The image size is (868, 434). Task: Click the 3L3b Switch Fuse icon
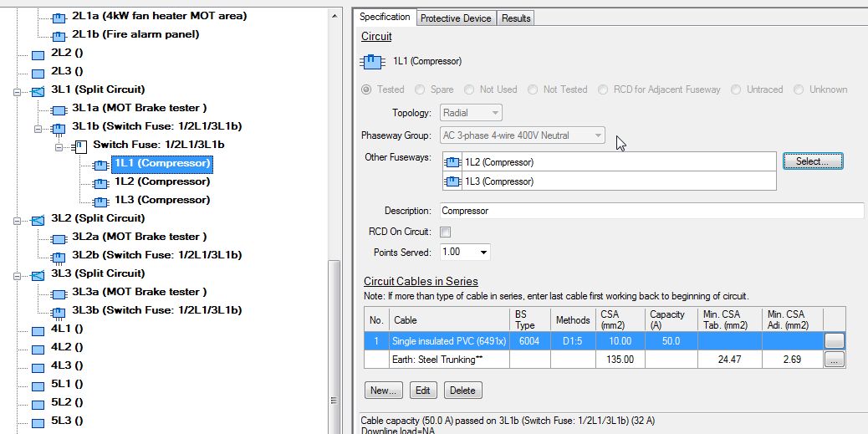pyautogui.click(x=59, y=313)
